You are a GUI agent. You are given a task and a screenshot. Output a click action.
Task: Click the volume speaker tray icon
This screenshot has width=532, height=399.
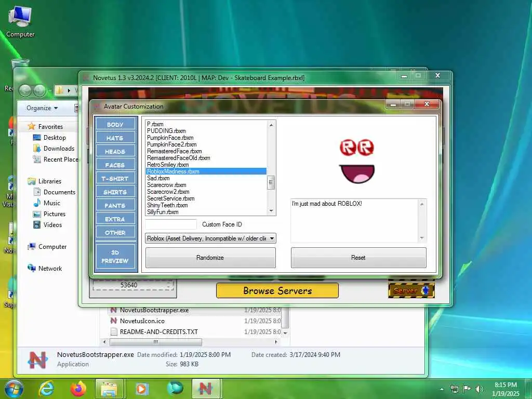point(480,389)
